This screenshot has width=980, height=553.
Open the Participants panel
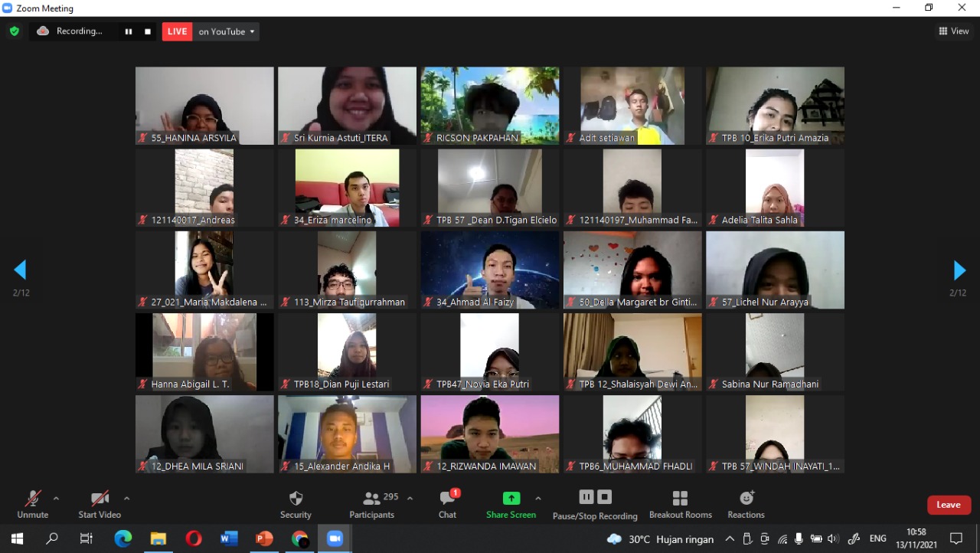click(x=372, y=504)
